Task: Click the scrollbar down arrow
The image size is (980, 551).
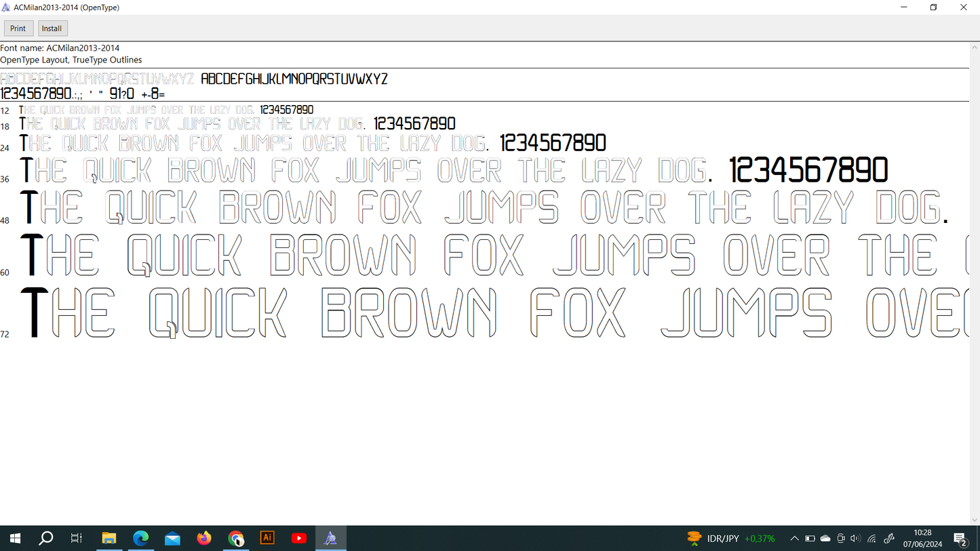Action: pos(975,520)
